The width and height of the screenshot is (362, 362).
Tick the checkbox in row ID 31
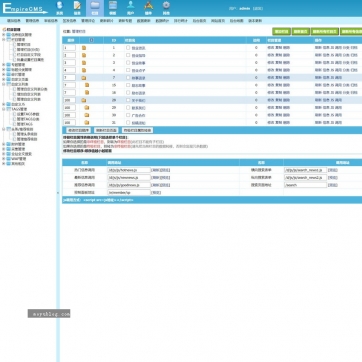[128, 122]
